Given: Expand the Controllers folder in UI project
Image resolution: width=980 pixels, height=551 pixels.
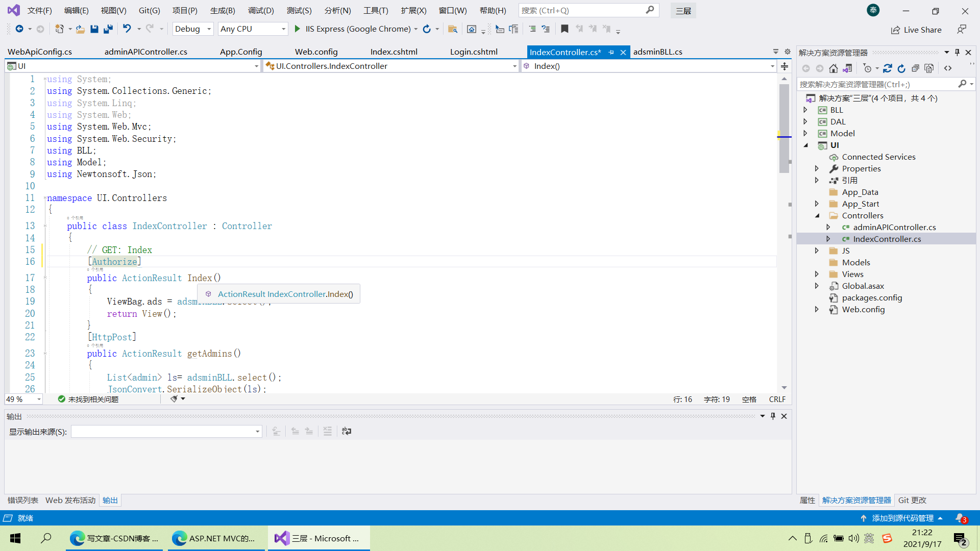Looking at the screenshot, I should pyautogui.click(x=817, y=215).
